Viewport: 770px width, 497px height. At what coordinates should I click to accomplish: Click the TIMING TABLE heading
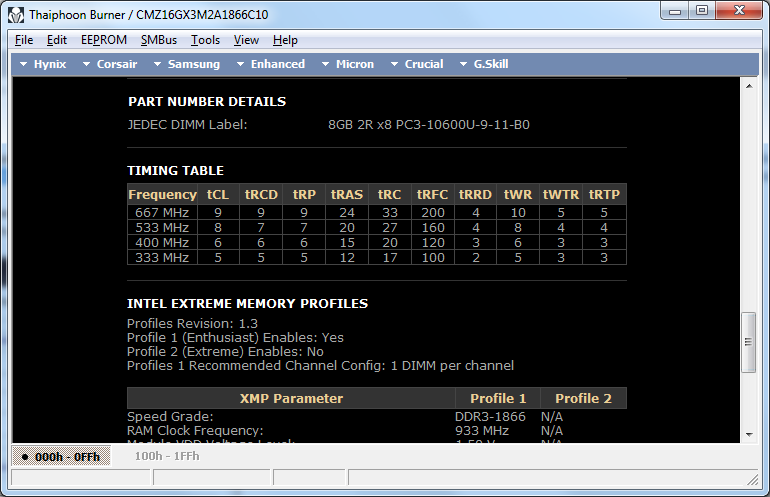(175, 170)
